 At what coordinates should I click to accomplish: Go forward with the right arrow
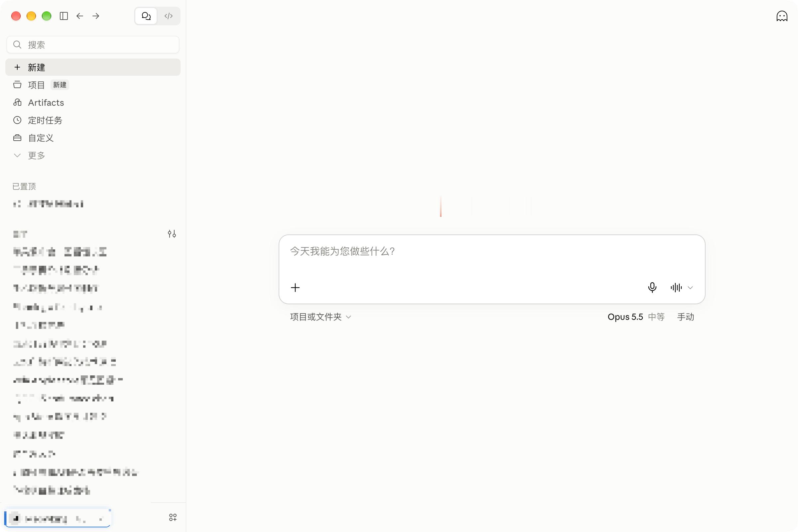(x=96, y=16)
